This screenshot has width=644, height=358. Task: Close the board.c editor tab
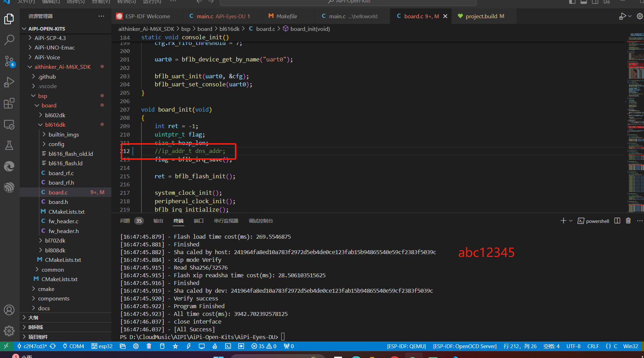click(445, 16)
